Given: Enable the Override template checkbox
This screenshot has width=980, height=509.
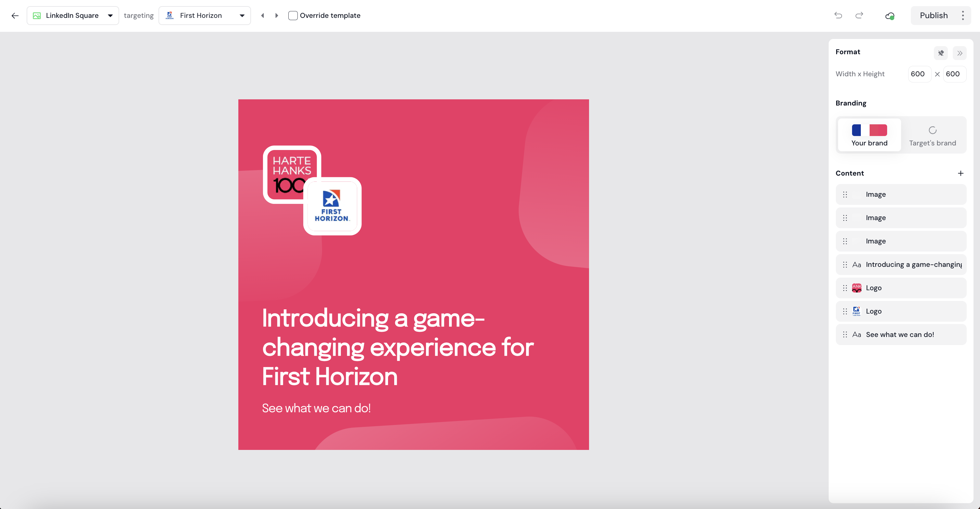Looking at the screenshot, I should (x=293, y=16).
